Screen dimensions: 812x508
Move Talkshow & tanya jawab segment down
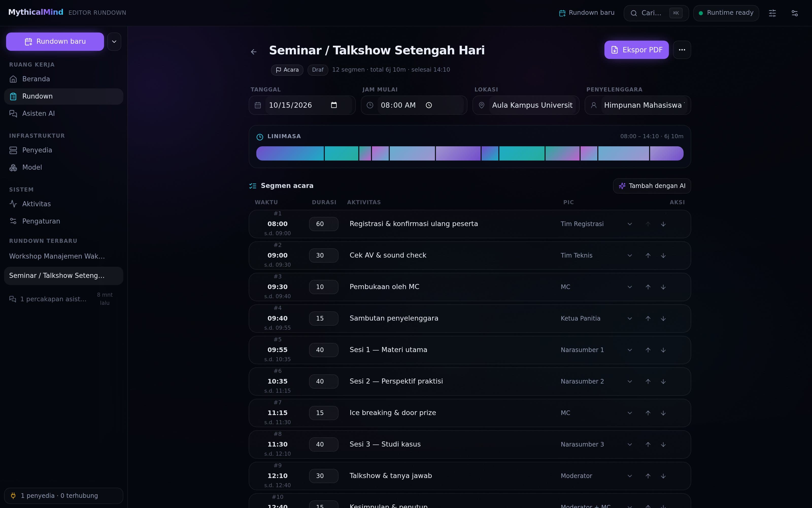tap(663, 476)
